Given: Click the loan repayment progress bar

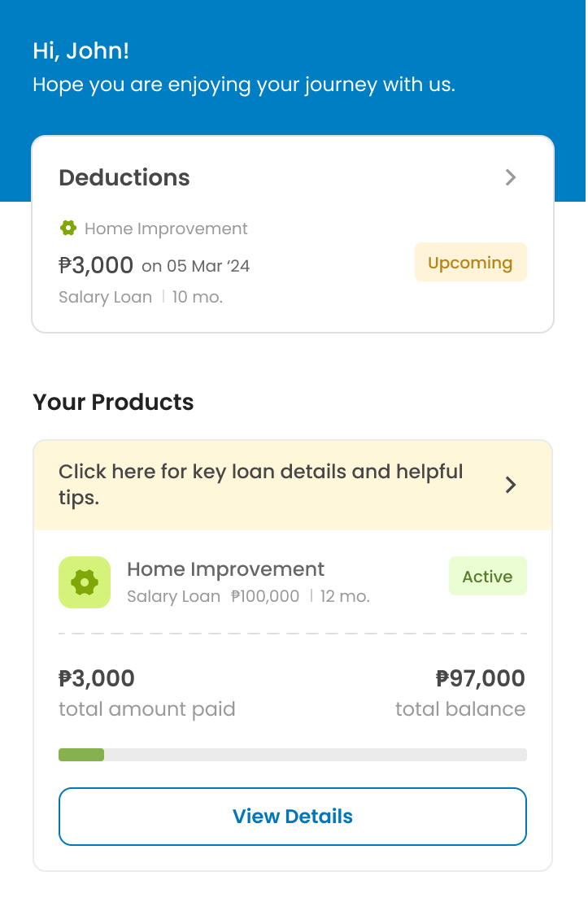Looking at the screenshot, I should (293, 755).
